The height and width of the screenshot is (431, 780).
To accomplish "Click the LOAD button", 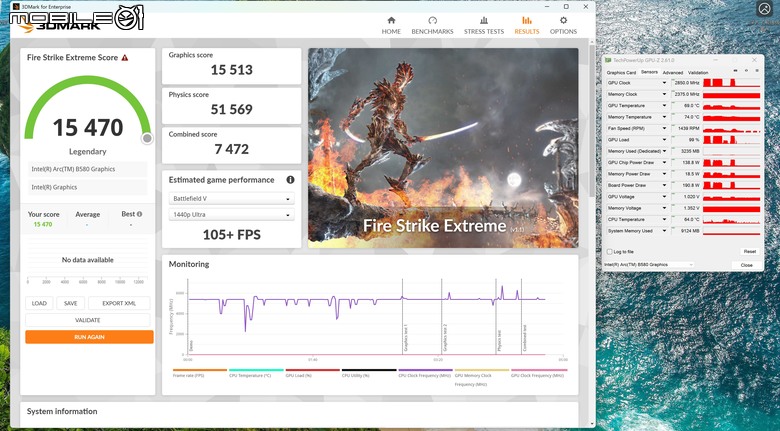I will coord(39,303).
